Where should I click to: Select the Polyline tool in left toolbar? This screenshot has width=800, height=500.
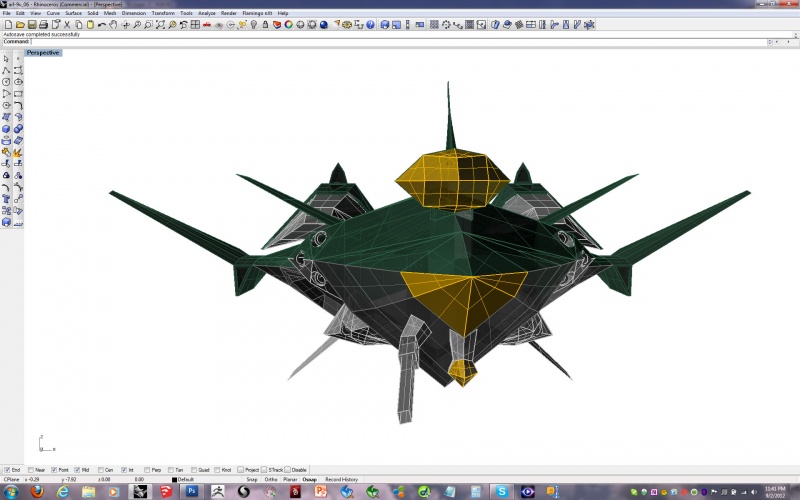(x=6, y=70)
